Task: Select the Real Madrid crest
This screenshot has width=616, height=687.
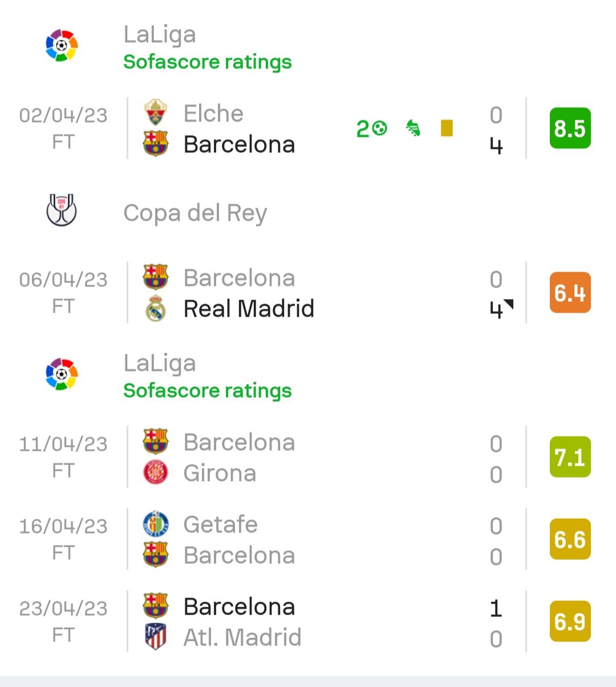Action: coord(155,309)
